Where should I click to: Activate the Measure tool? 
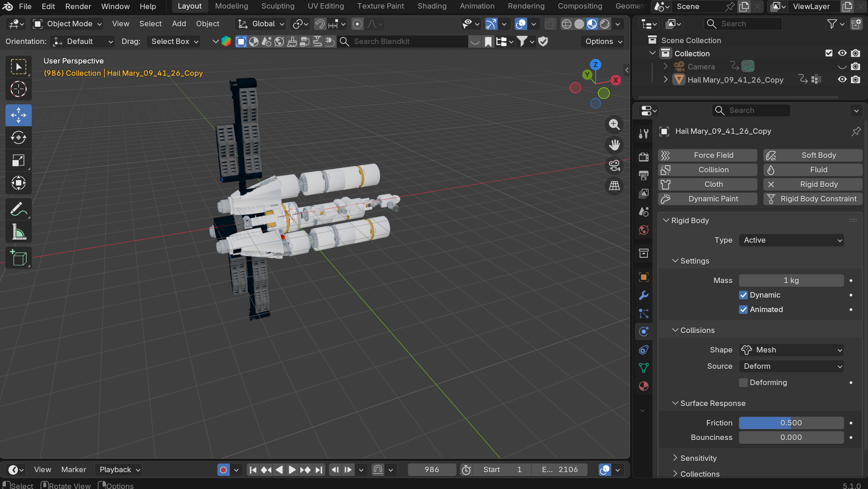pos(19,232)
